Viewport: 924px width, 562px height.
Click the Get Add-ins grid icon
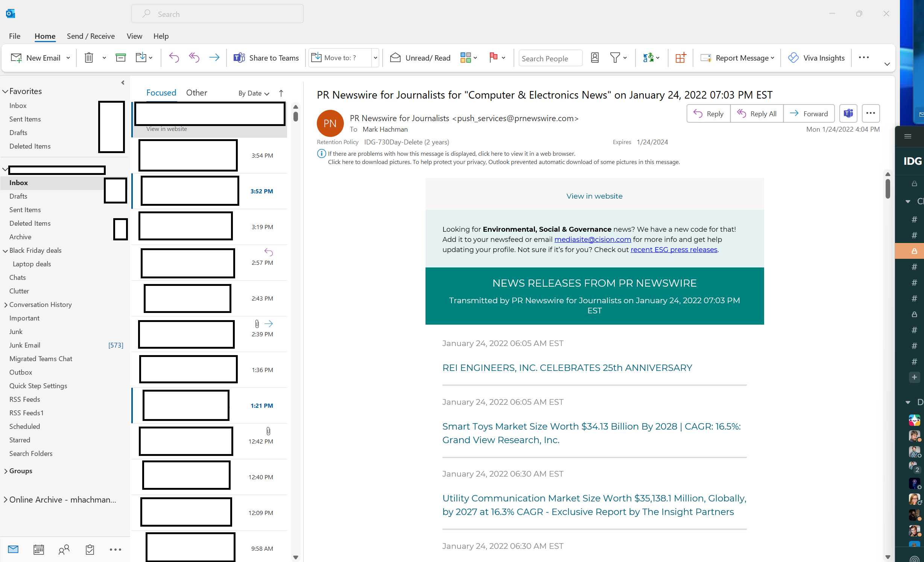[x=680, y=58]
